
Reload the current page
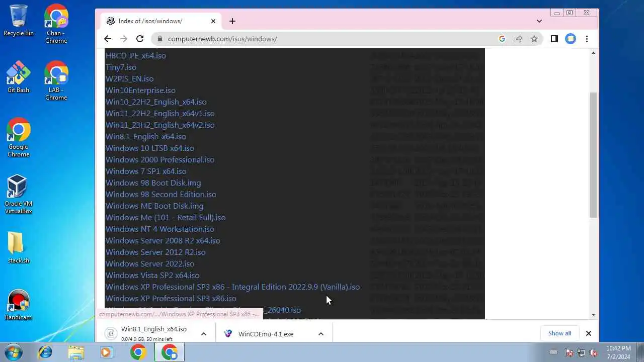(140, 39)
